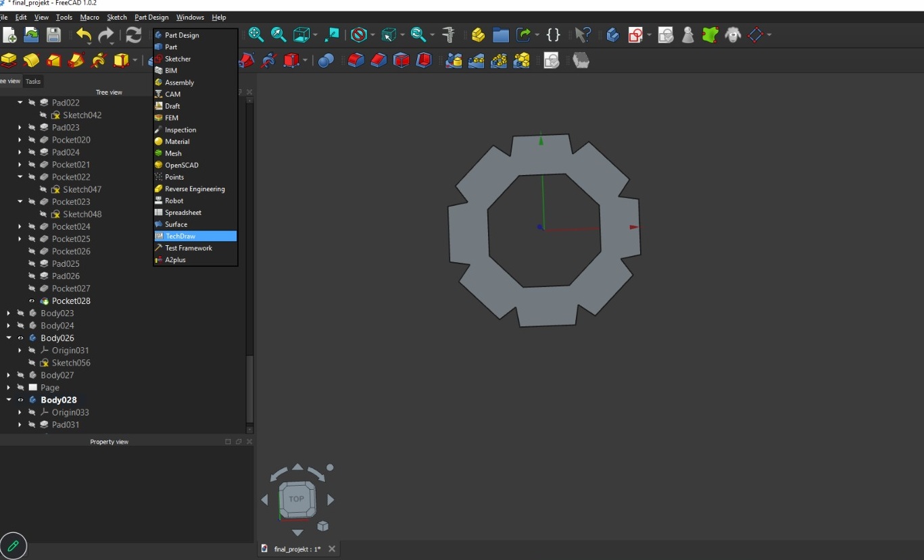Create a new document with the New icon
Viewport: 924px width, 560px height.
[9, 35]
